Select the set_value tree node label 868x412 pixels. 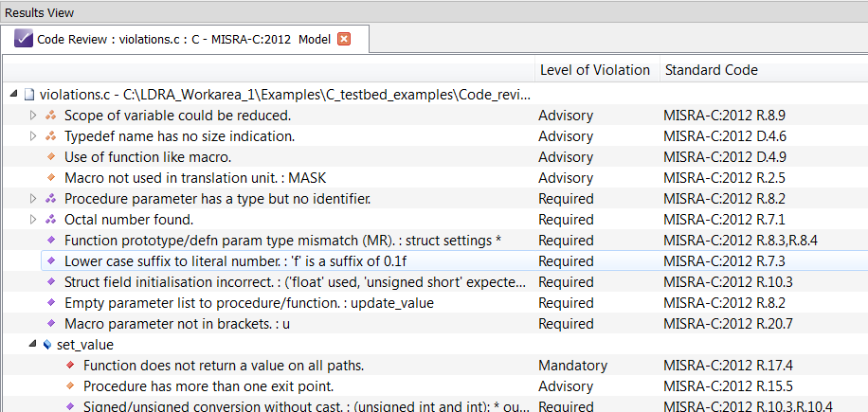click(x=85, y=345)
